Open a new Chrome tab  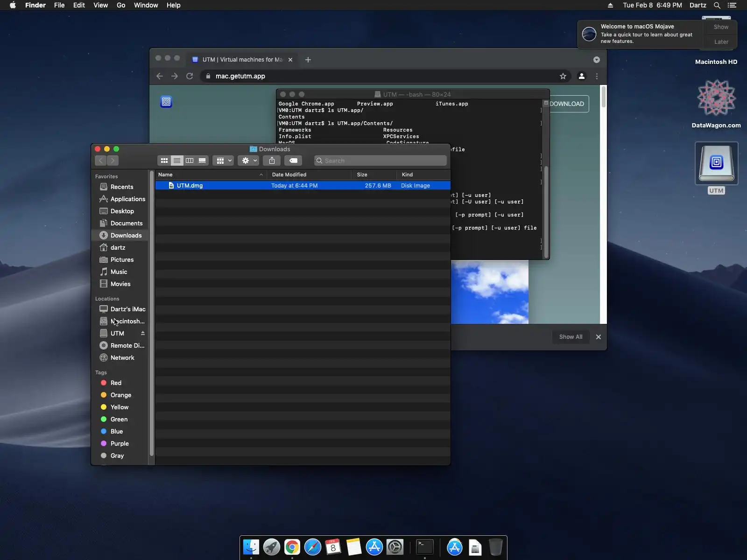tap(308, 60)
